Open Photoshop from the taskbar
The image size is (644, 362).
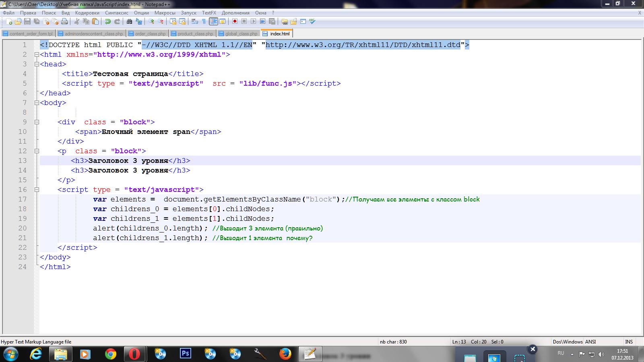point(185,354)
